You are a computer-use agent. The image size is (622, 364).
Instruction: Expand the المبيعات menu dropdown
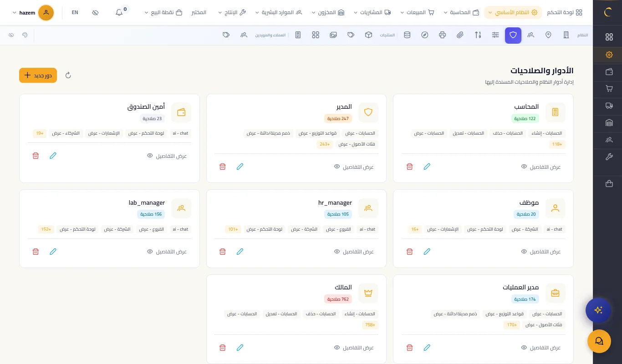click(418, 13)
